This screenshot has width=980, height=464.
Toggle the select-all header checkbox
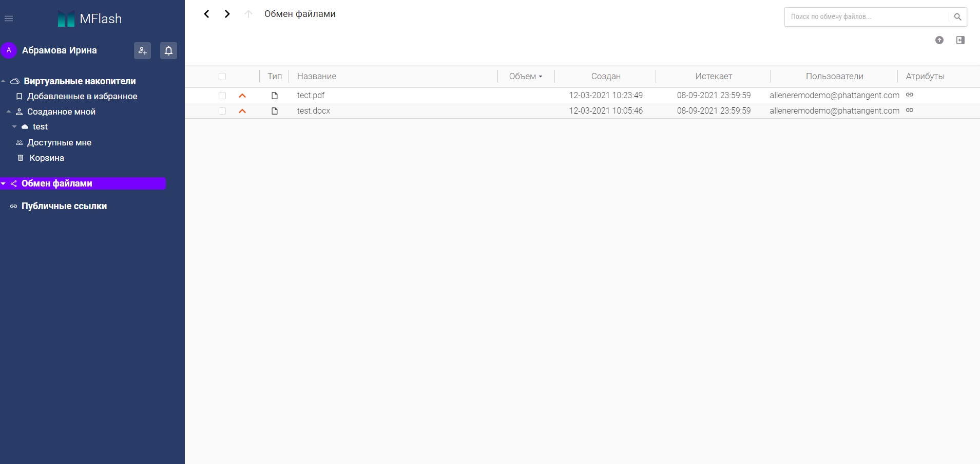click(x=222, y=77)
